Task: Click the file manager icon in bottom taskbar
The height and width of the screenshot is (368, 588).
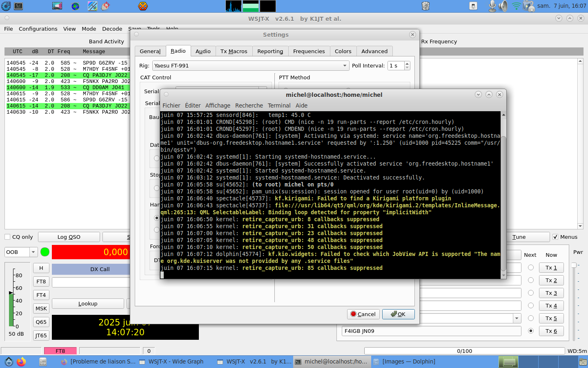Action: 42,361
